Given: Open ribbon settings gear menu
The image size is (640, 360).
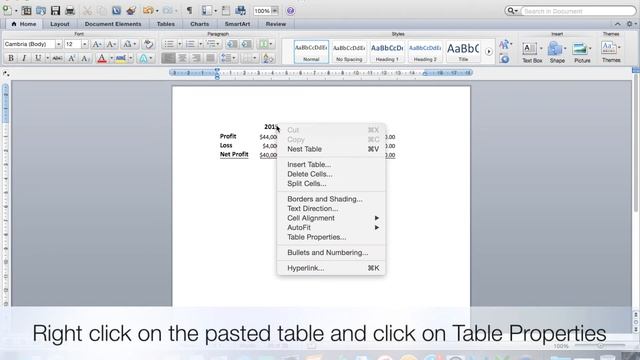Looking at the screenshot, I should click(x=630, y=24).
